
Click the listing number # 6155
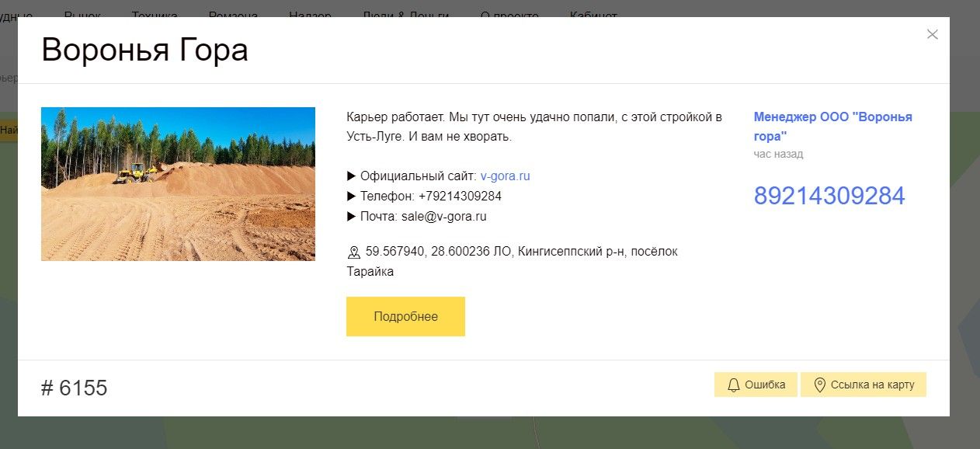point(74,388)
